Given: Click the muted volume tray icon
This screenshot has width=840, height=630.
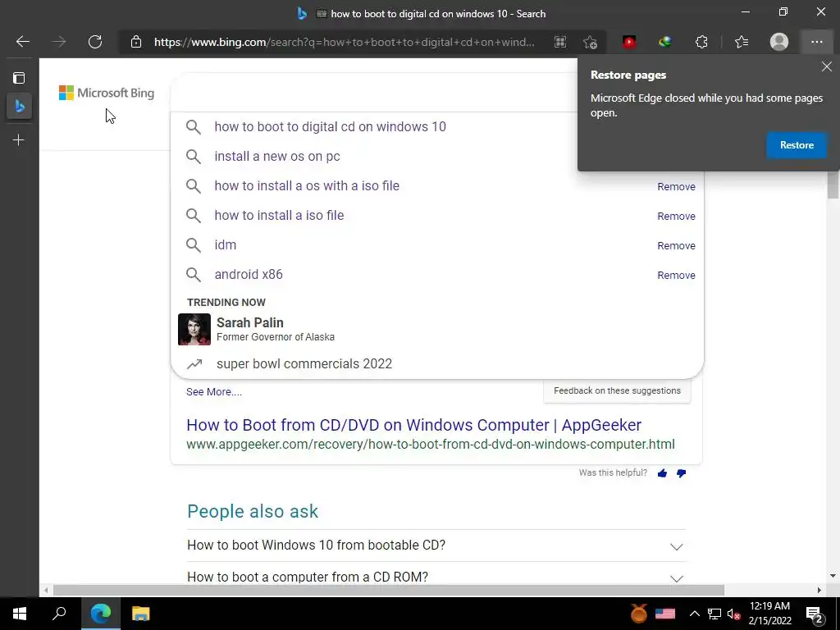Looking at the screenshot, I should (733, 614).
